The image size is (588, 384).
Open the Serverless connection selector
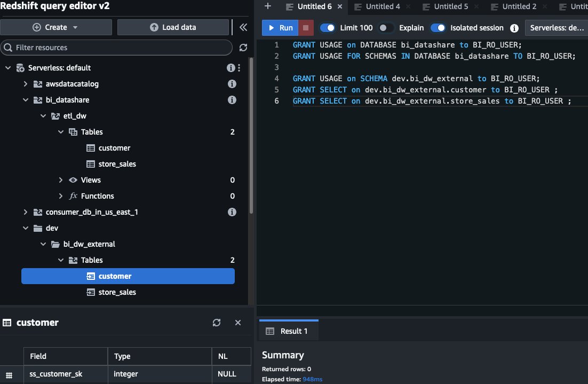(557, 28)
